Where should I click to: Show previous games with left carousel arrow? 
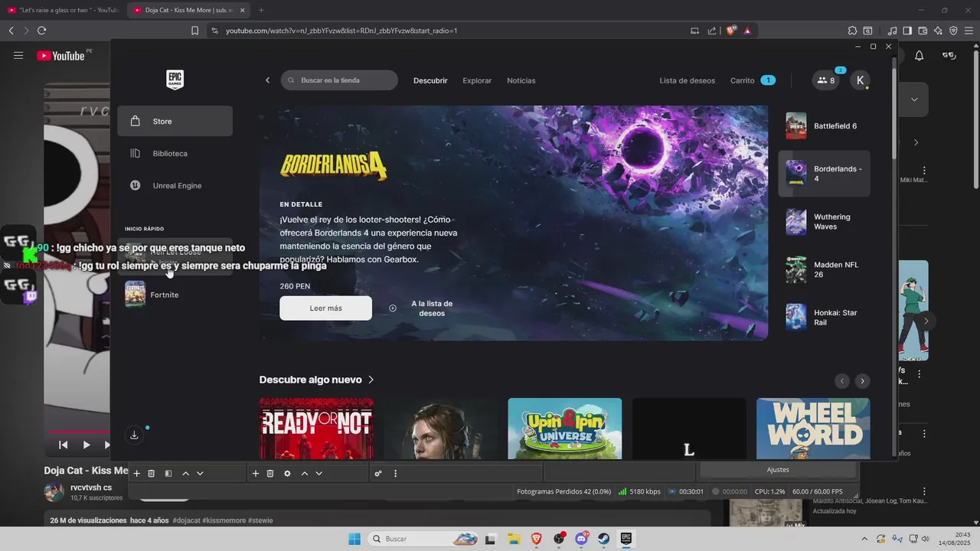(x=842, y=381)
